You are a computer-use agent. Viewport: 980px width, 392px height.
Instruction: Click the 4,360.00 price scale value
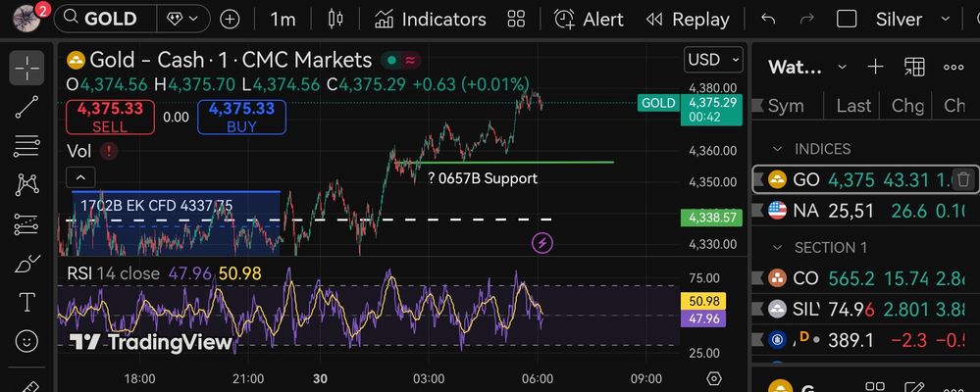[712, 151]
